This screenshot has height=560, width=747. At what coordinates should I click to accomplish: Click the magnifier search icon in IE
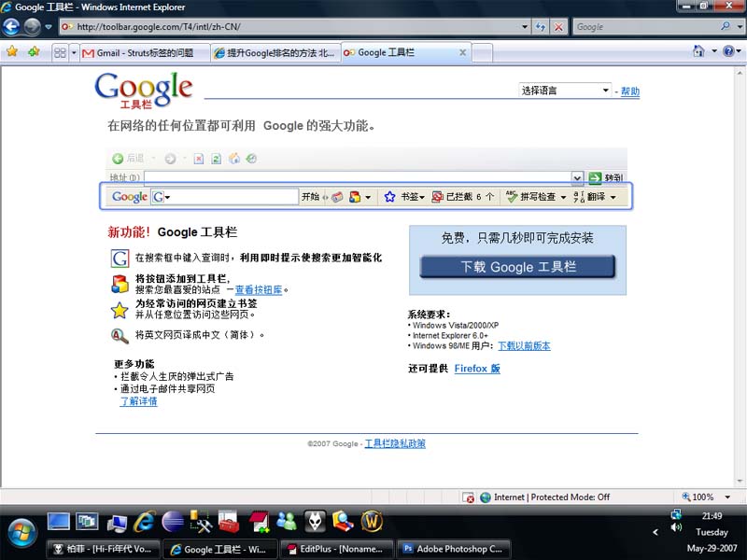[726, 26]
